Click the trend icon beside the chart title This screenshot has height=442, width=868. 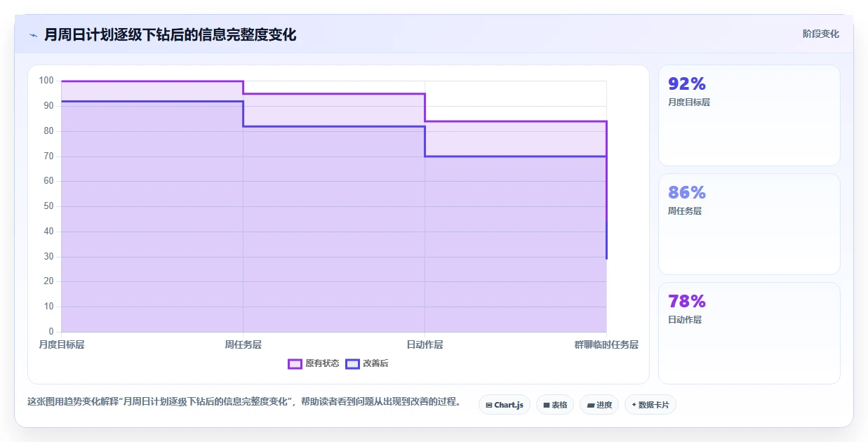(33, 34)
